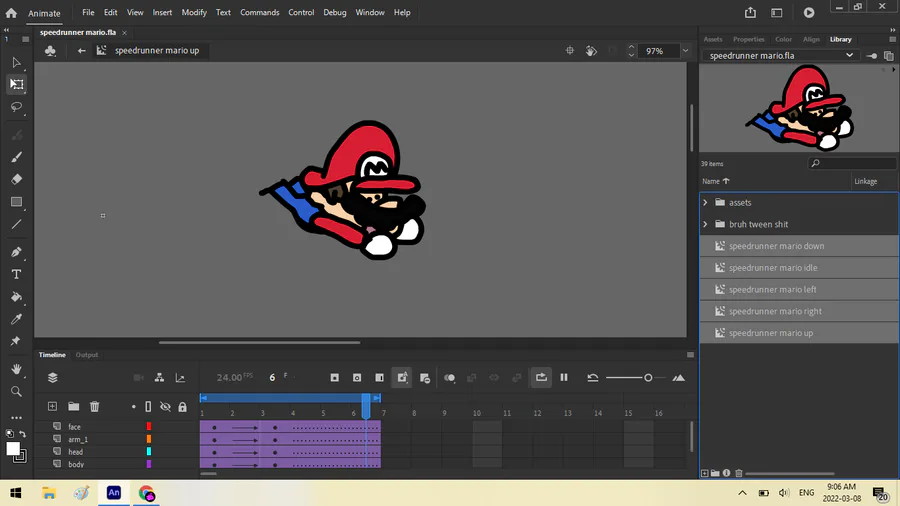
Task: Open the workspace switcher icon
Action: 777,13
